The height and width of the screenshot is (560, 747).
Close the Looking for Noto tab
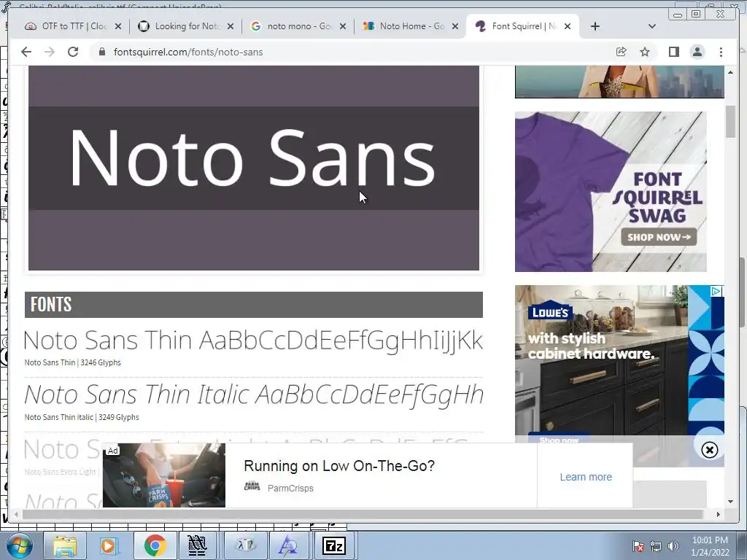[x=231, y=27]
